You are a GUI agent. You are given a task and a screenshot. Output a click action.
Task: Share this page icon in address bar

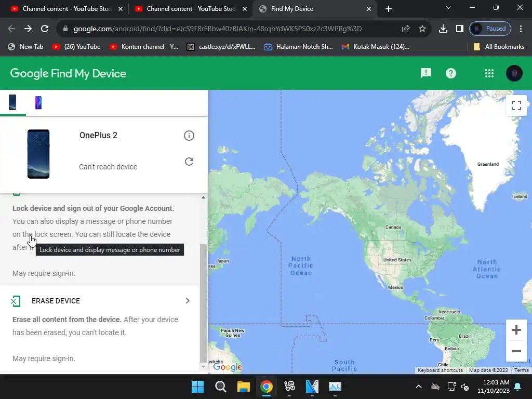tap(406, 29)
